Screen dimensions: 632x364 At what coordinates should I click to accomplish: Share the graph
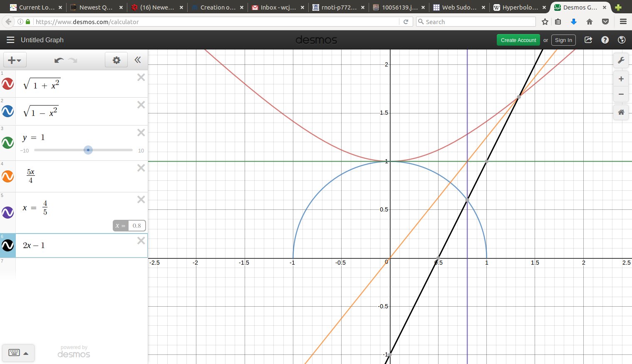point(588,40)
